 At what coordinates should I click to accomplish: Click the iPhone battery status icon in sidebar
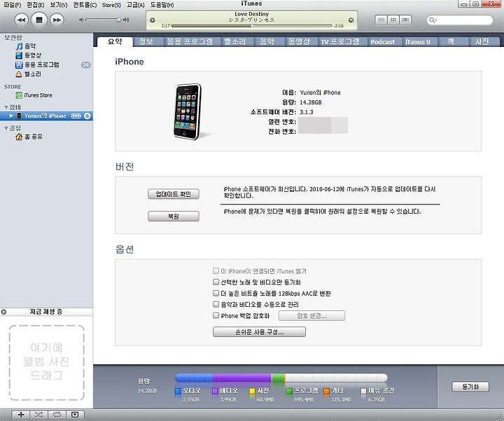(x=76, y=116)
